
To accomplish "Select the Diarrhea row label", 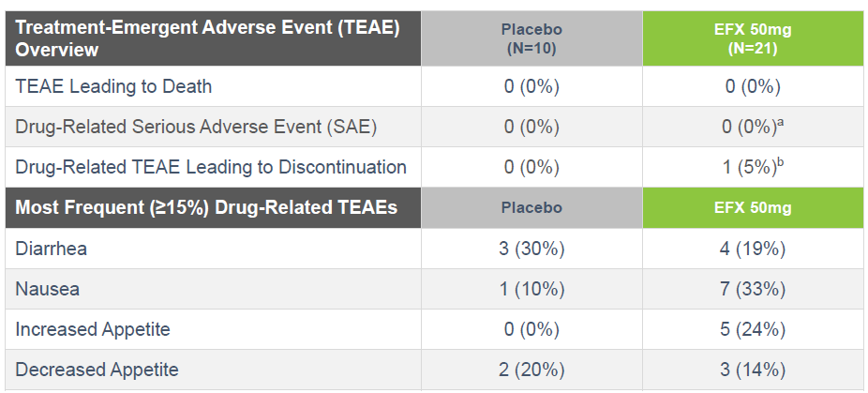I will [x=51, y=249].
